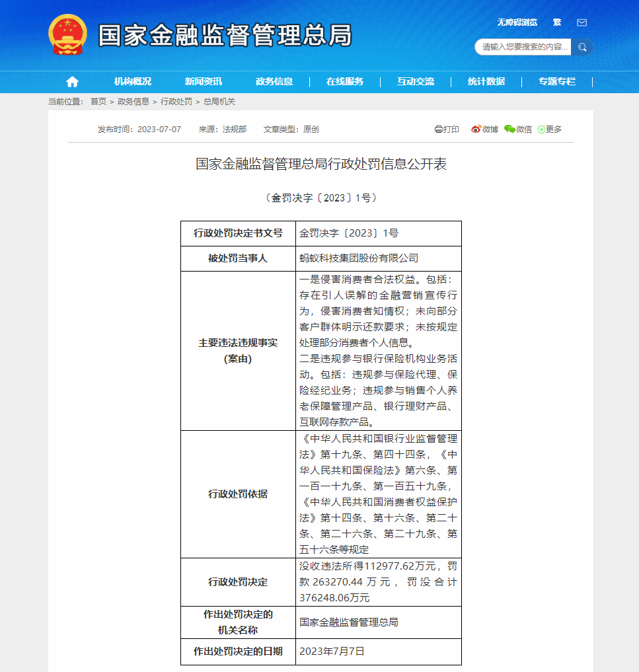Print the page via 打印 icon
Image resolution: width=639 pixels, height=672 pixels.
(x=447, y=129)
